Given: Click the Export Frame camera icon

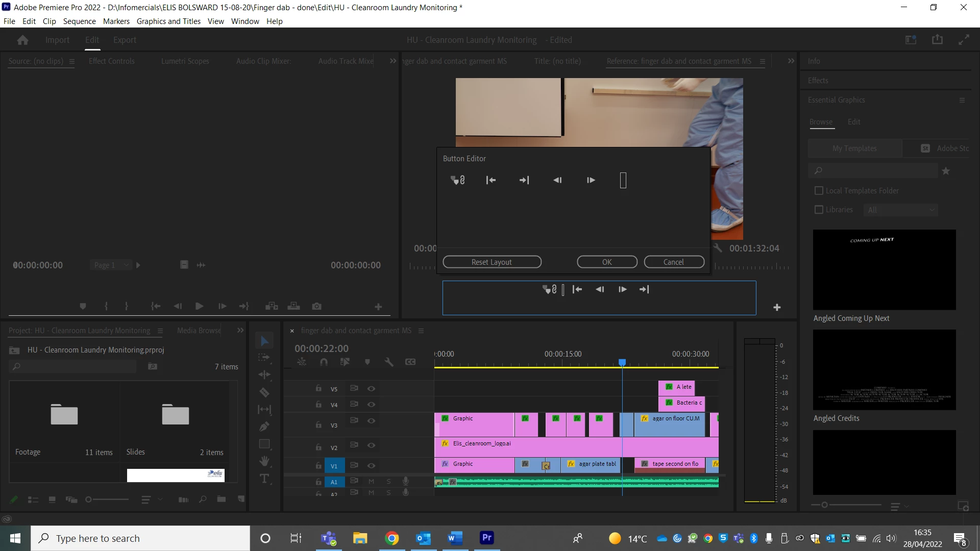Looking at the screenshot, I should pyautogui.click(x=316, y=306).
